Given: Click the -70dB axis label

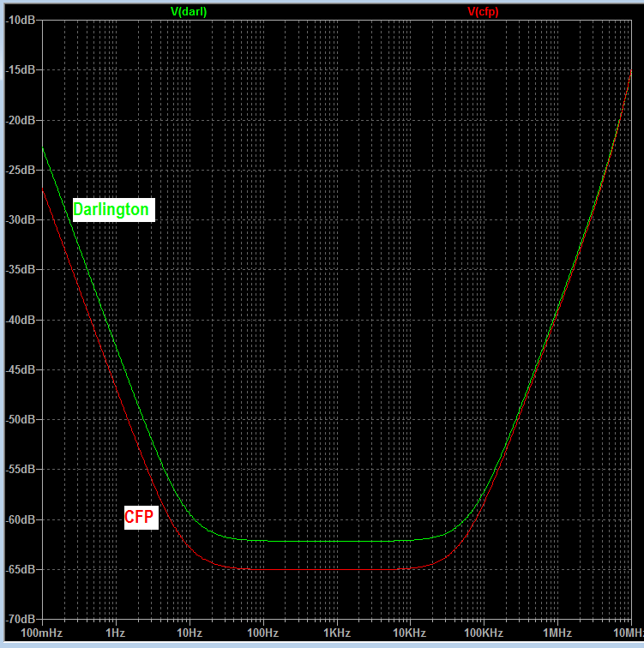Looking at the screenshot, I should (x=21, y=619).
